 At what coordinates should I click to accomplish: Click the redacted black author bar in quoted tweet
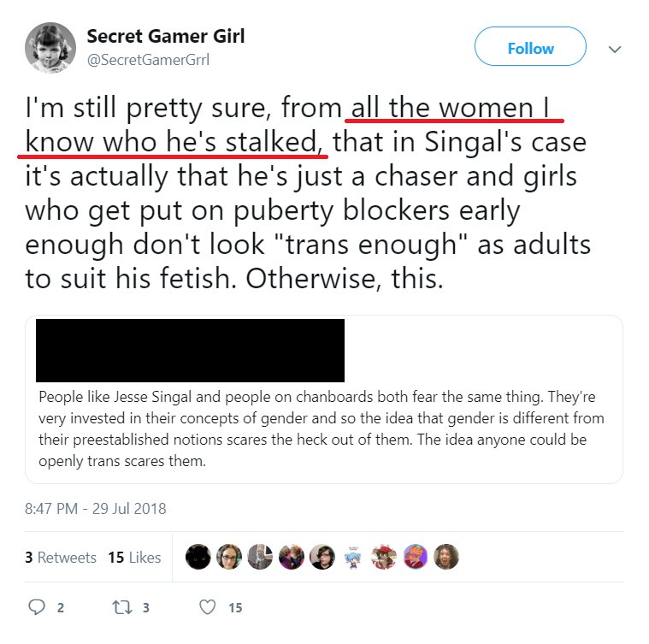point(190,351)
